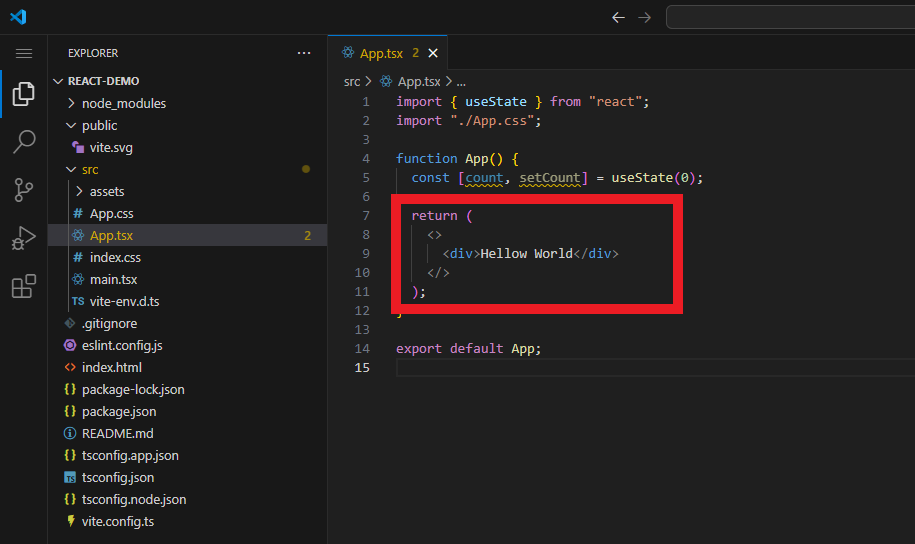915x544 pixels.
Task: Click the breadcrumb ellipsis segment
Action: click(461, 82)
